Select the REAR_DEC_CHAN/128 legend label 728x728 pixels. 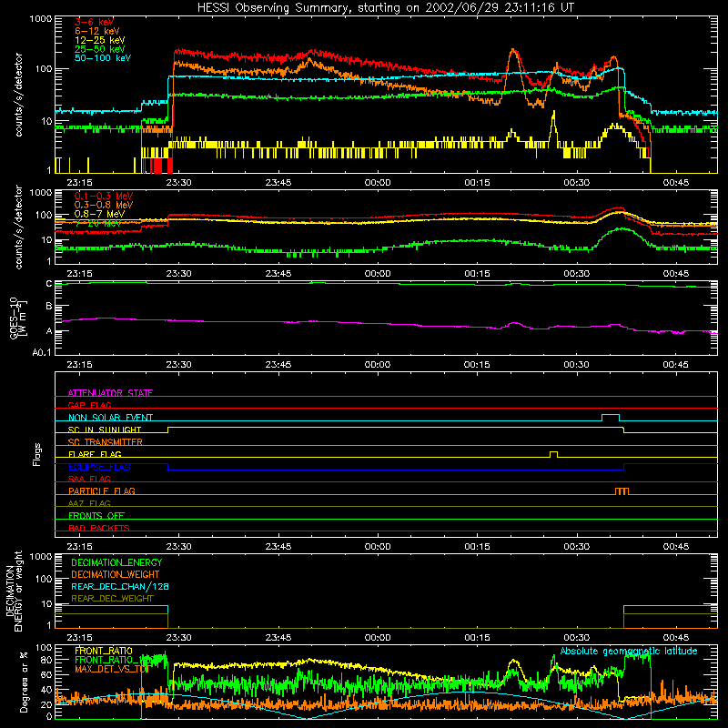click(x=120, y=586)
